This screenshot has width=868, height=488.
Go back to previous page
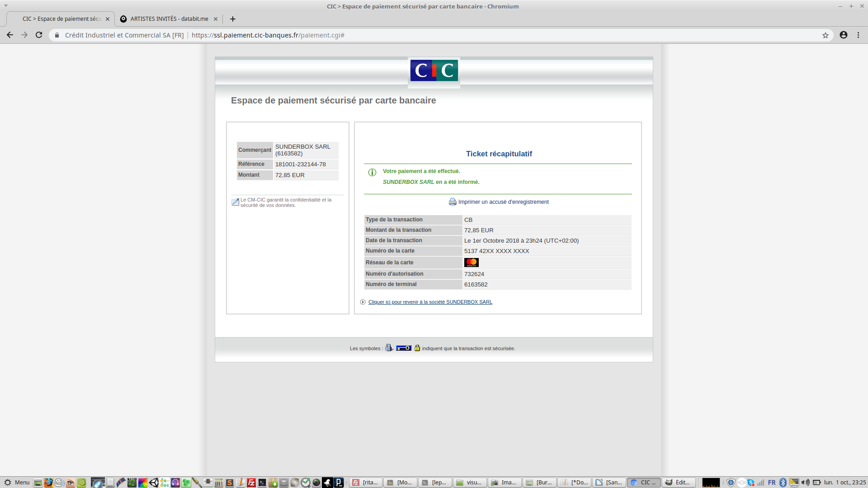pyautogui.click(x=9, y=35)
